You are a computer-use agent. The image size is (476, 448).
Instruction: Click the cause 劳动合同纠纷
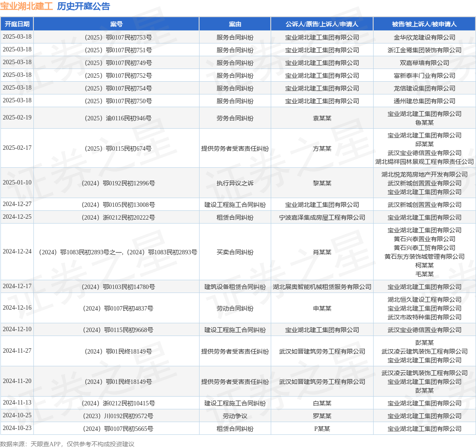click(x=235, y=308)
